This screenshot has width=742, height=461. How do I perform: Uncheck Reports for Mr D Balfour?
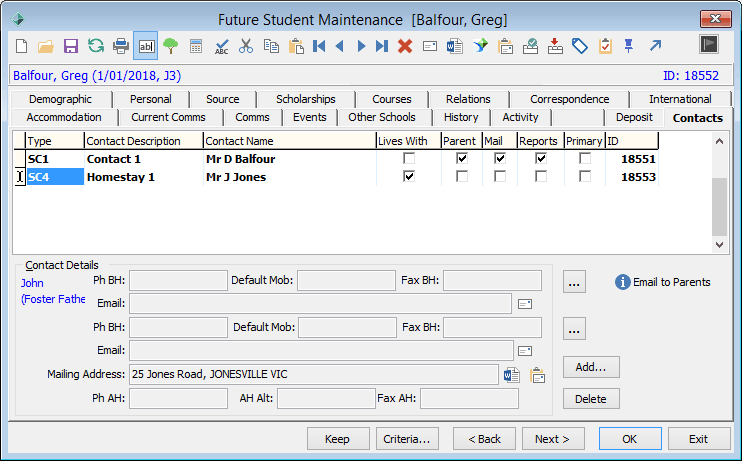tap(541, 159)
